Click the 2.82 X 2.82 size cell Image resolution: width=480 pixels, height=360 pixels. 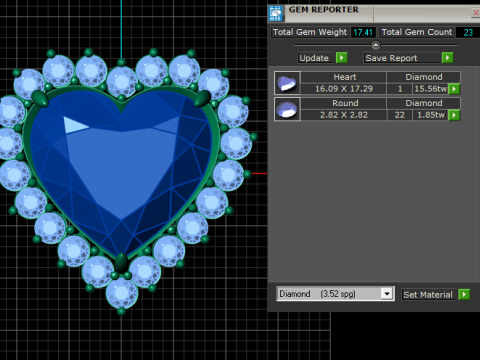[x=344, y=115]
